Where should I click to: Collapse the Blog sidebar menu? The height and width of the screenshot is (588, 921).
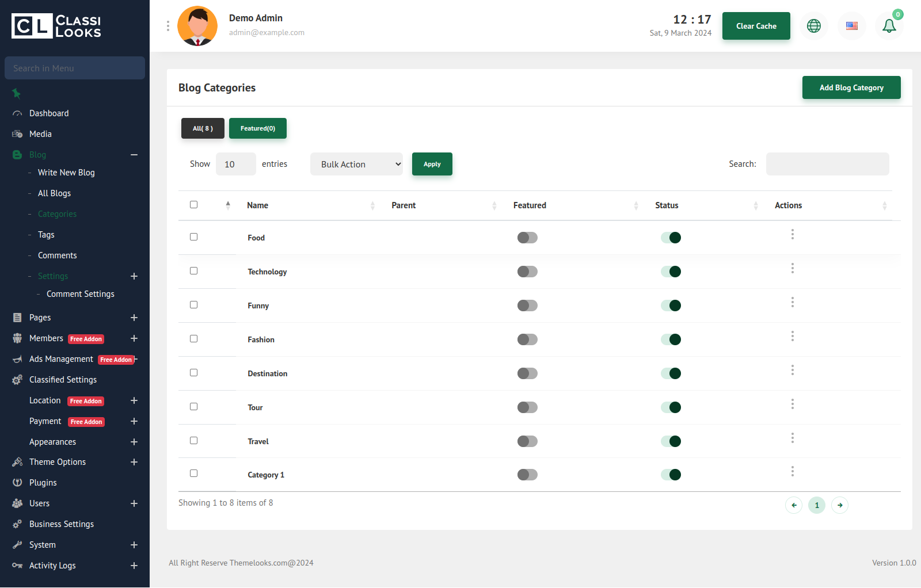pos(134,155)
